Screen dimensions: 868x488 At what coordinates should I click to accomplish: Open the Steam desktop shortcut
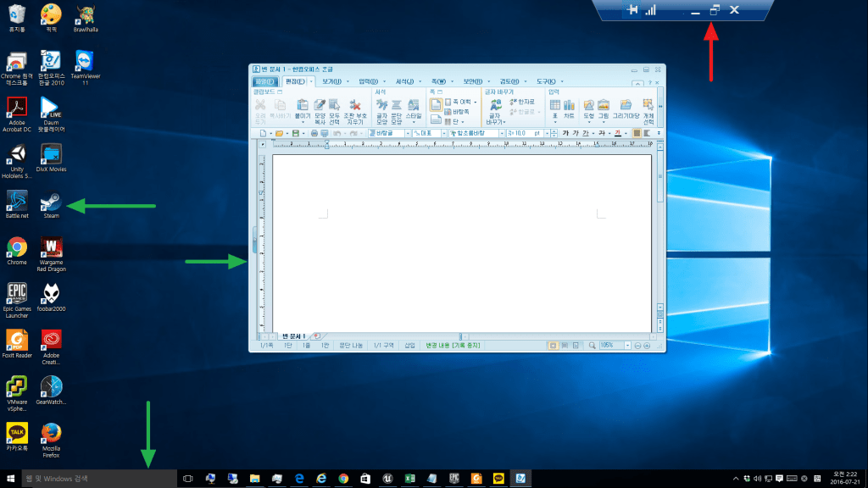(x=51, y=203)
